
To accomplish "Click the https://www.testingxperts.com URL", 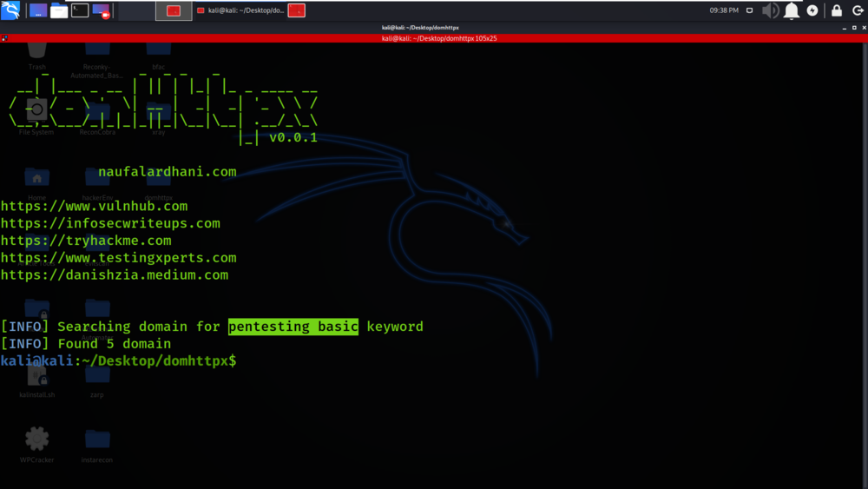I will point(118,257).
